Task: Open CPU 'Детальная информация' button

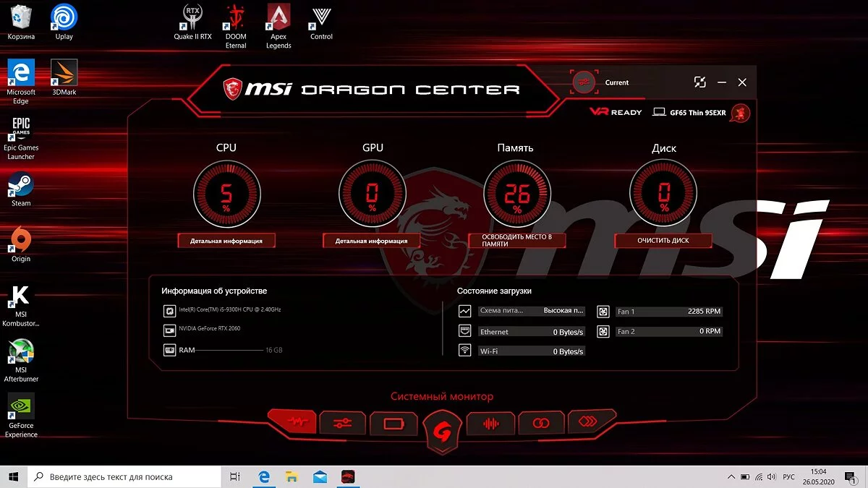Action: click(226, 241)
